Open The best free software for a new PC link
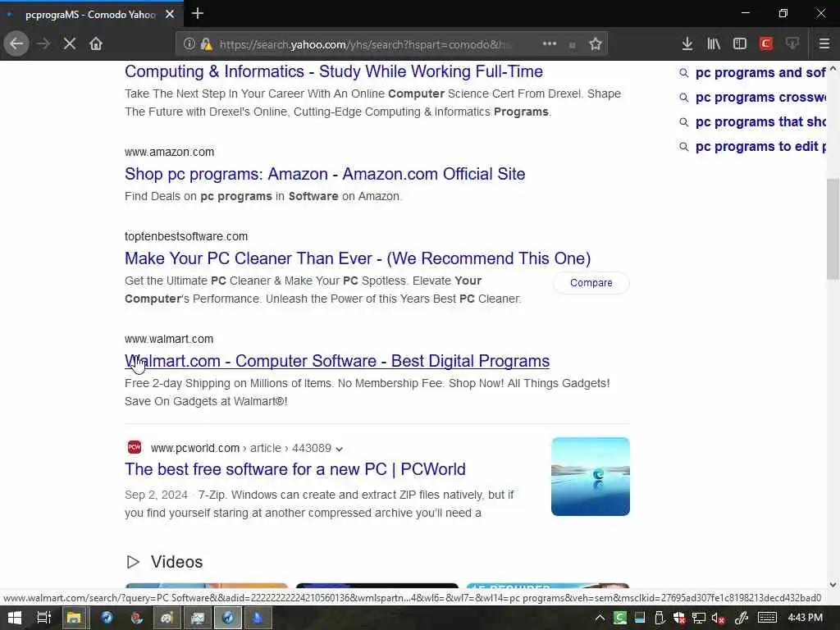This screenshot has height=630, width=840. point(295,468)
